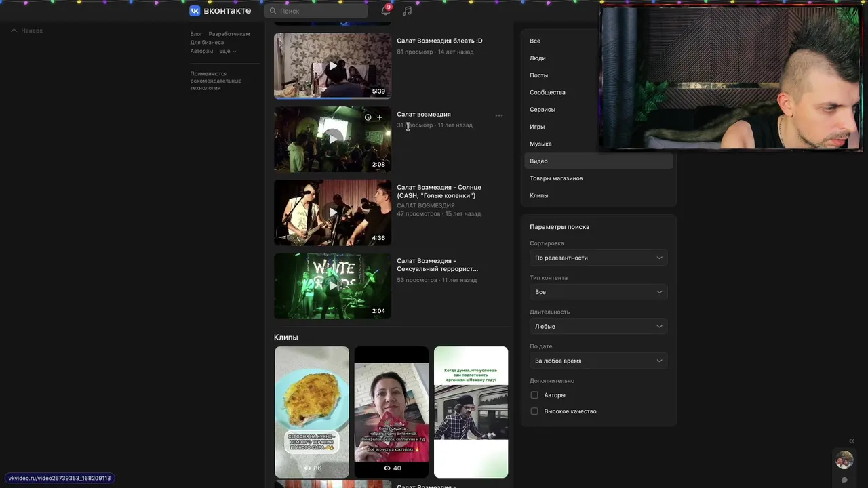Toggle the 'Авторы' checkbox

(x=534, y=395)
